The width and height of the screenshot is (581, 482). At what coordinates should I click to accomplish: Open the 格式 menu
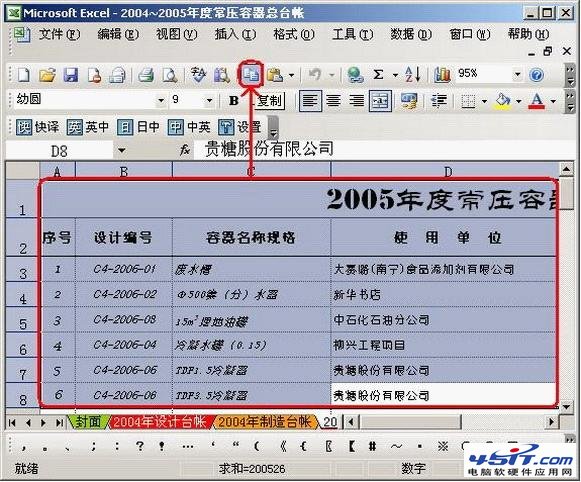(x=293, y=34)
